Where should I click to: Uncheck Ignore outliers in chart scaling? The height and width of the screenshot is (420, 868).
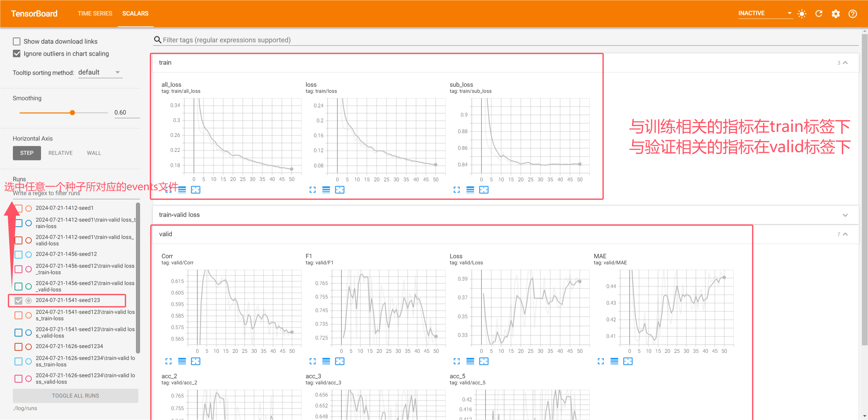17,54
